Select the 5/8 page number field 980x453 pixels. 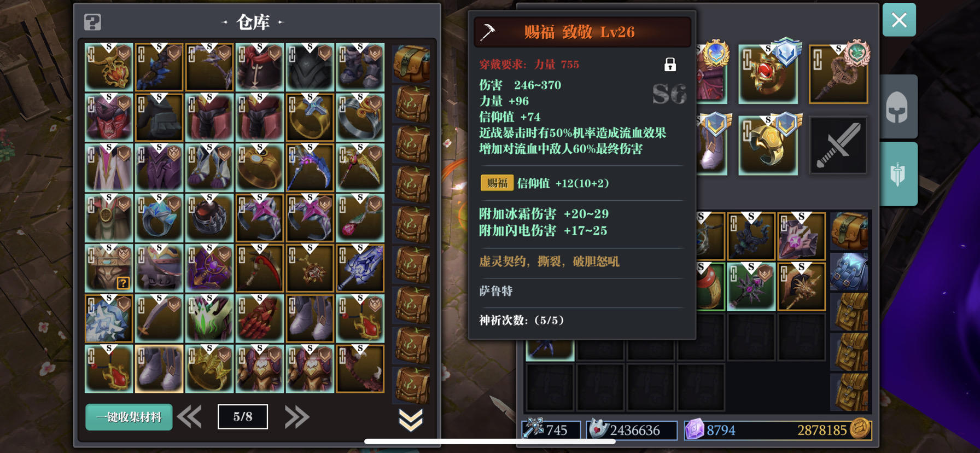coord(243,417)
